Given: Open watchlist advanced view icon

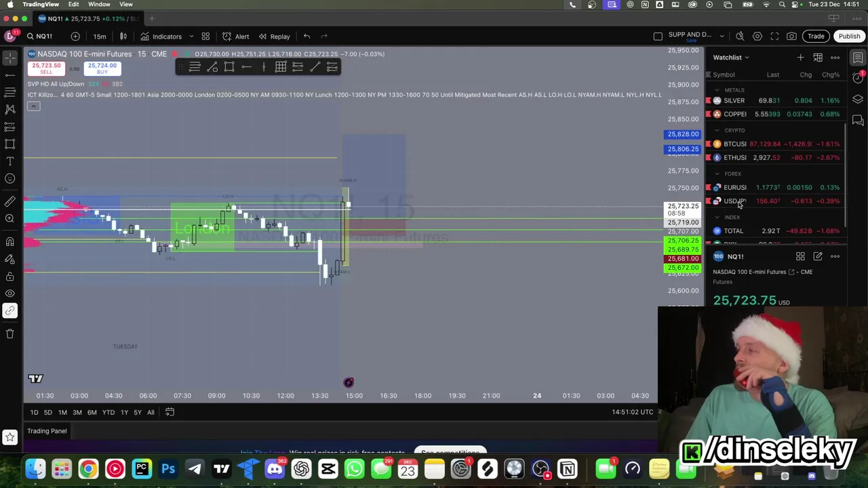Looking at the screenshot, I should (818, 58).
